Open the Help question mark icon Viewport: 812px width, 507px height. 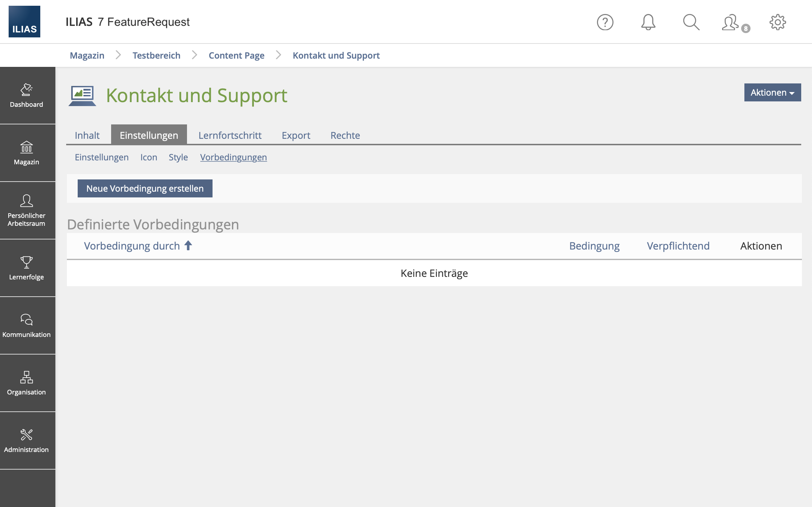605,22
